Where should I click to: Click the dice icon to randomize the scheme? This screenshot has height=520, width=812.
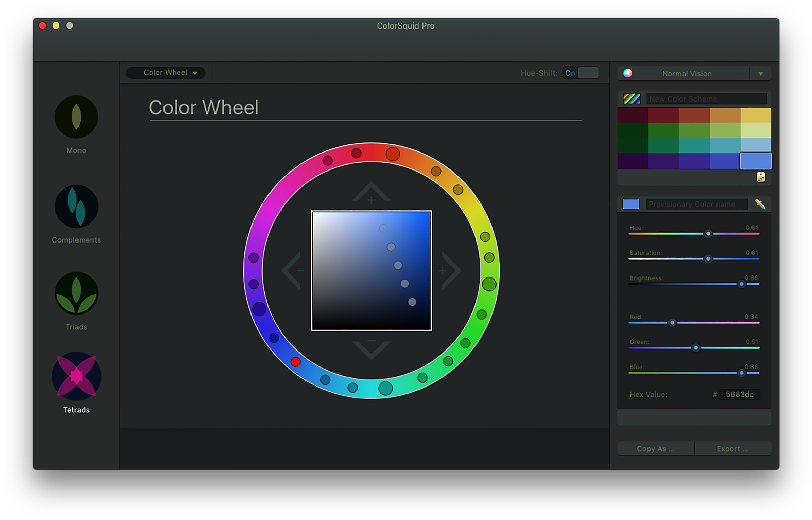(761, 177)
